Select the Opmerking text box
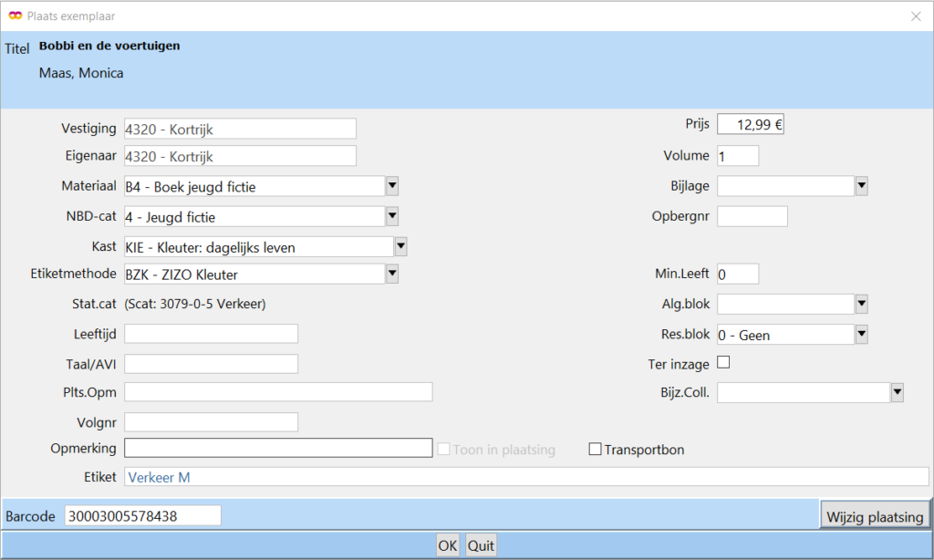The width and height of the screenshot is (934, 560). click(x=277, y=448)
